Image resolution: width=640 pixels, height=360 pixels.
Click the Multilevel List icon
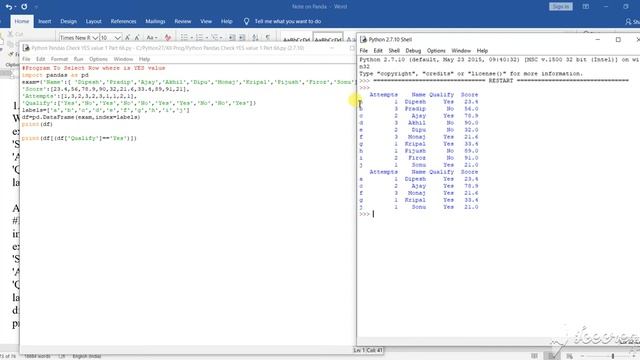click(x=214, y=38)
